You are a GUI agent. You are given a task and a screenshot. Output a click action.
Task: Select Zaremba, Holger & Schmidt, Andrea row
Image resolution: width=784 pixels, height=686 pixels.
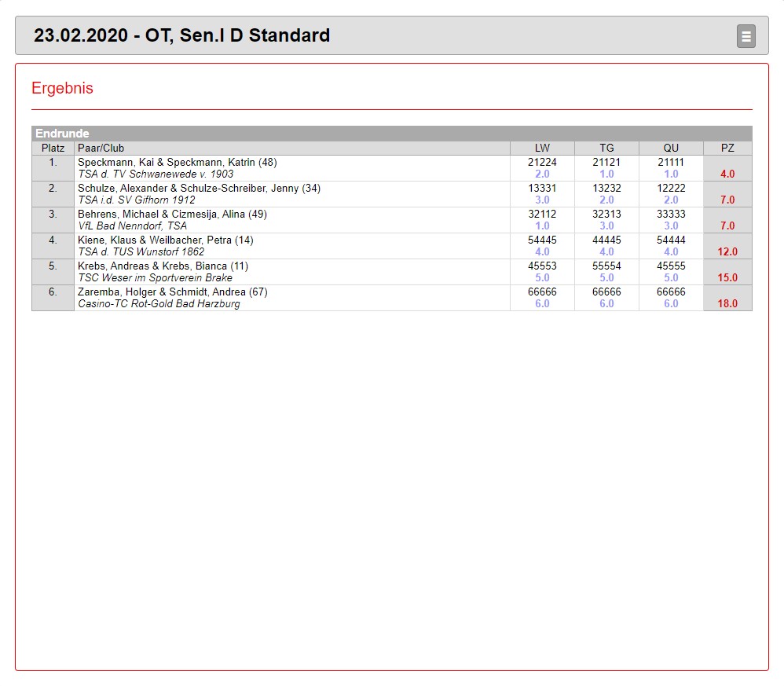(172, 292)
